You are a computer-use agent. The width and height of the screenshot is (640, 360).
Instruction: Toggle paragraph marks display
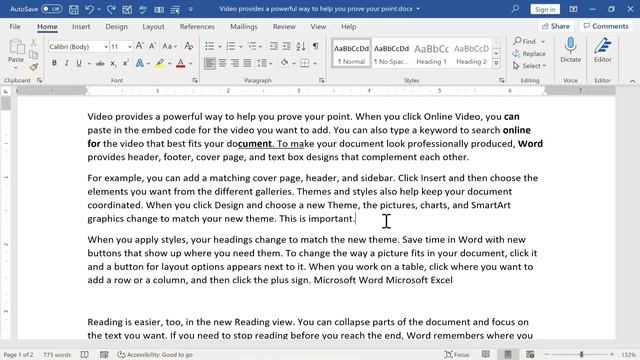pyautogui.click(x=316, y=46)
